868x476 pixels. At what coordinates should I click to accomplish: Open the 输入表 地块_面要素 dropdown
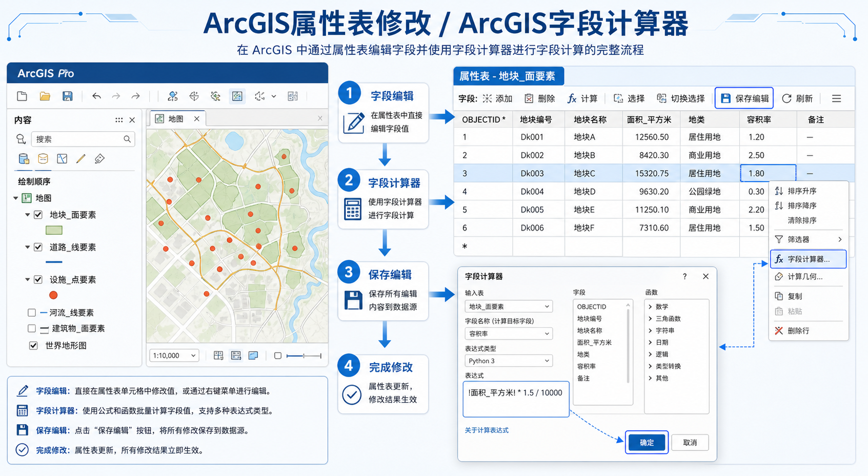click(509, 306)
